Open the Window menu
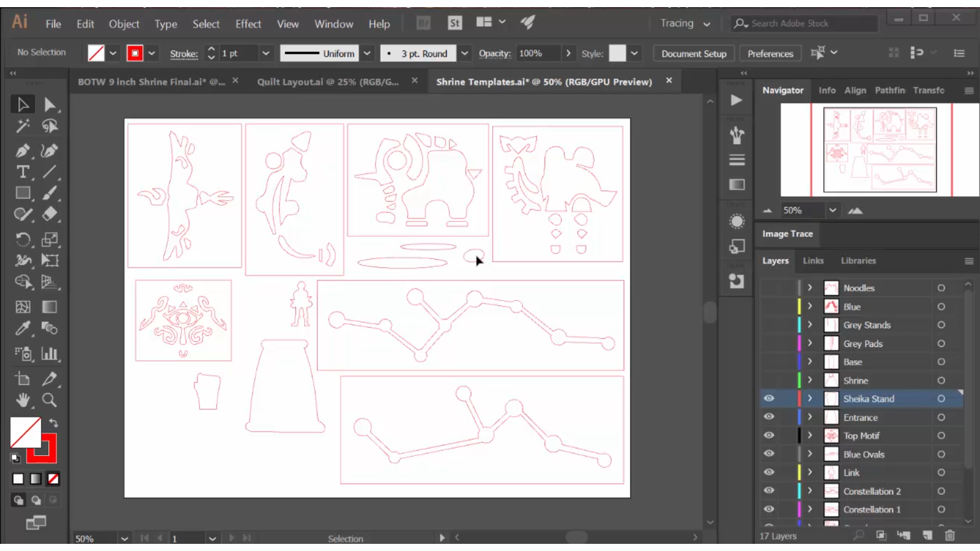 pos(333,24)
